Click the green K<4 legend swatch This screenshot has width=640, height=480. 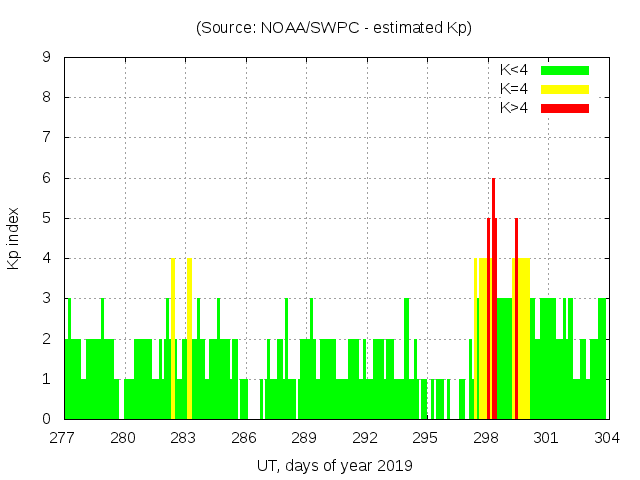click(x=565, y=70)
